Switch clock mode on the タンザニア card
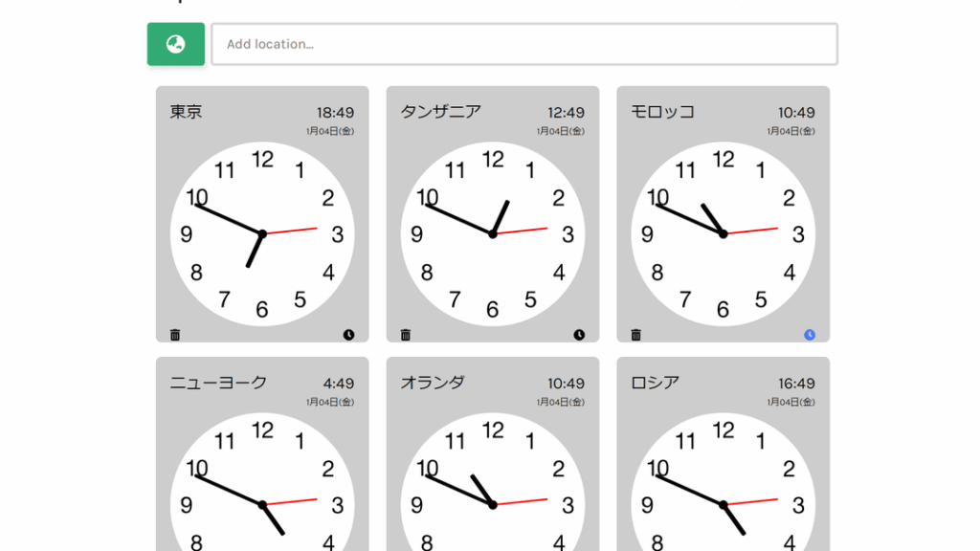This screenshot has width=980, height=551. pyautogui.click(x=579, y=335)
